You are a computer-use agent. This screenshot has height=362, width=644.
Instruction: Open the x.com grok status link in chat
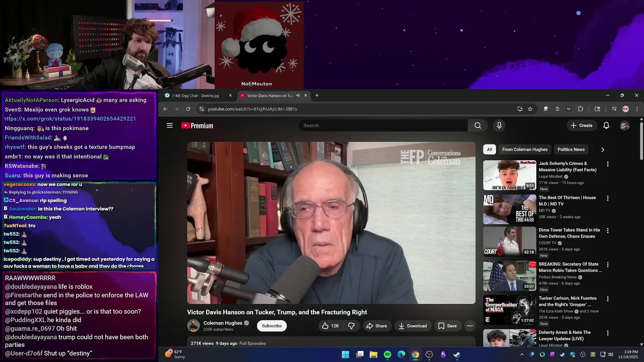(70, 119)
